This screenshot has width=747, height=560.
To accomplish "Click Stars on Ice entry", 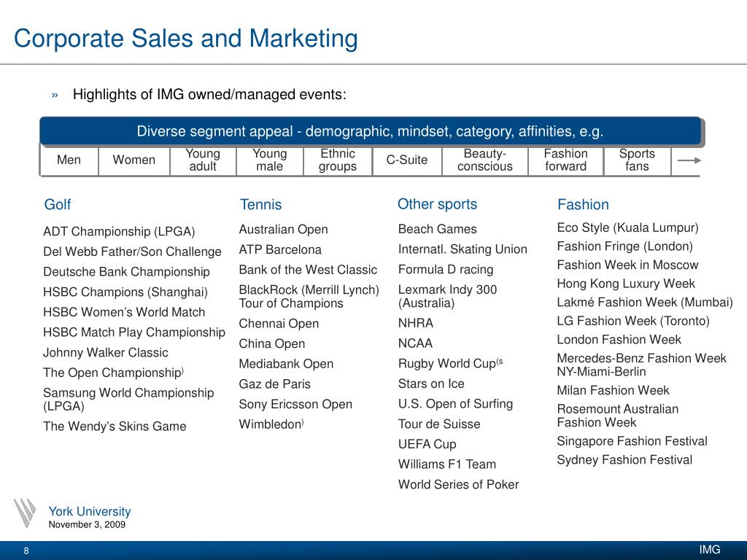I will coord(431,384).
